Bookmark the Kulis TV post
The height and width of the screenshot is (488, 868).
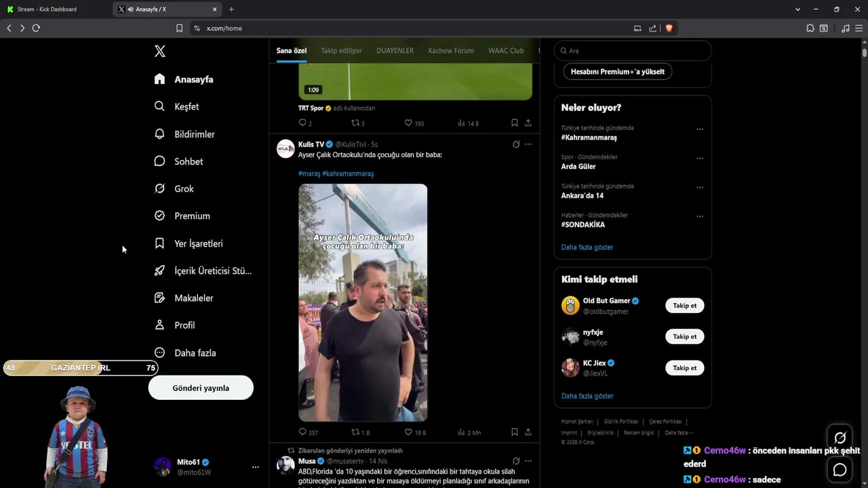point(515,432)
